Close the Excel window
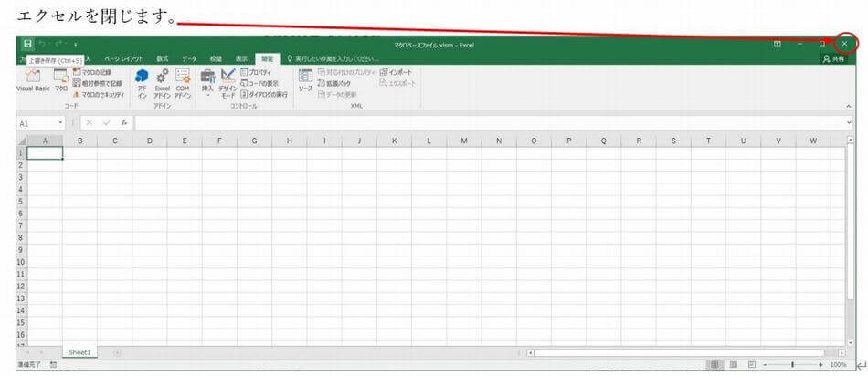The image size is (868, 376). click(844, 43)
